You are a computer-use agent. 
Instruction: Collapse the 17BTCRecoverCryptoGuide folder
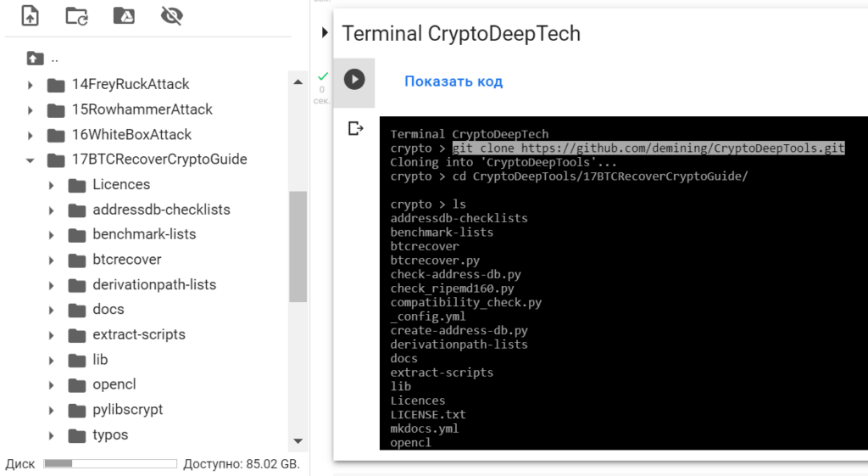click(30, 160)
